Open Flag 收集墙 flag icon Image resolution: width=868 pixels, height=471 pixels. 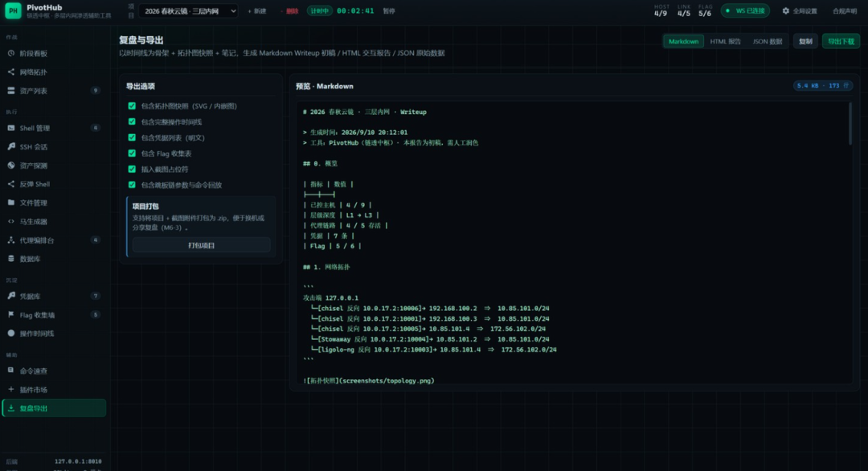tap(11, 315)
